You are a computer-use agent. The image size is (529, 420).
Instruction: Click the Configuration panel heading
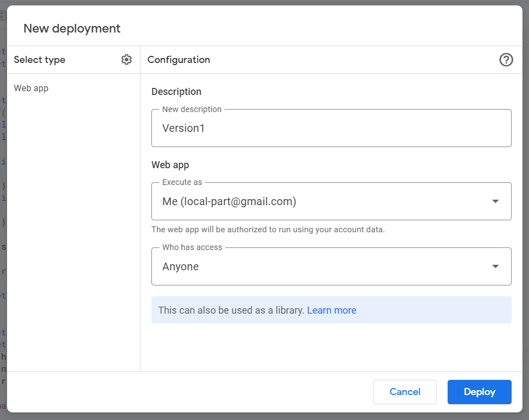[x=179, y=60]
